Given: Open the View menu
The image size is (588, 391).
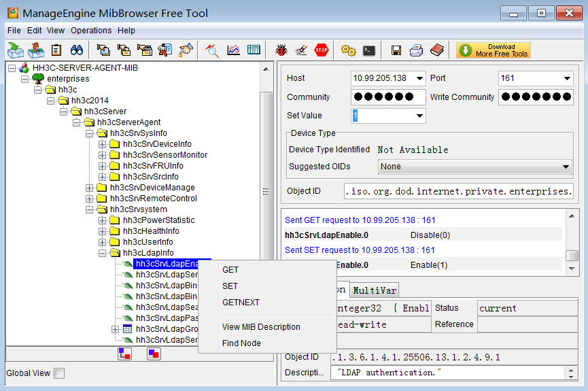Looking at the screenshot, I should pyautogui.click(x=56, y=31).
